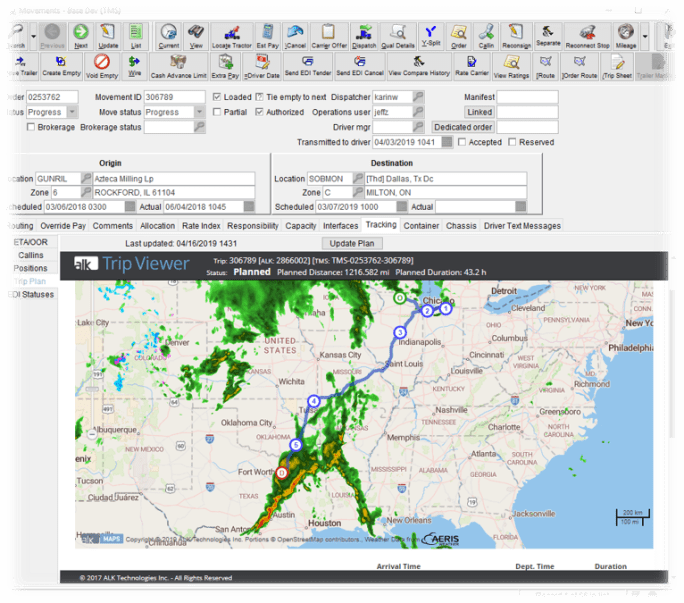Open View Compare History
684x603 pixels.
(x=418, y=66)
